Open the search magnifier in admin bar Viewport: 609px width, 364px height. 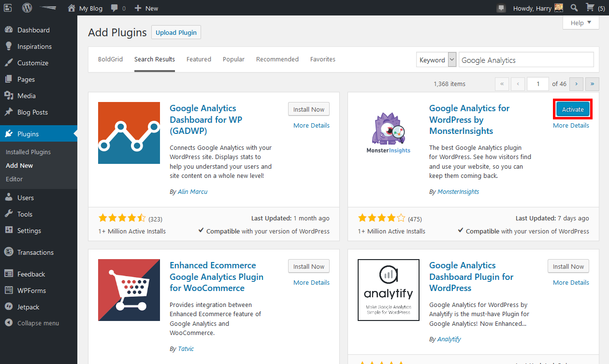(x=574, y=8)
